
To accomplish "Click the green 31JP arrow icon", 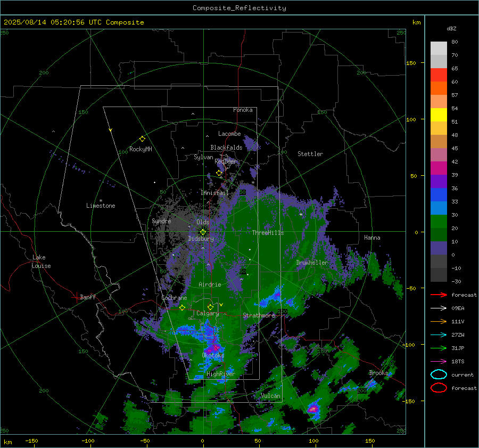I will click(439, 348).
